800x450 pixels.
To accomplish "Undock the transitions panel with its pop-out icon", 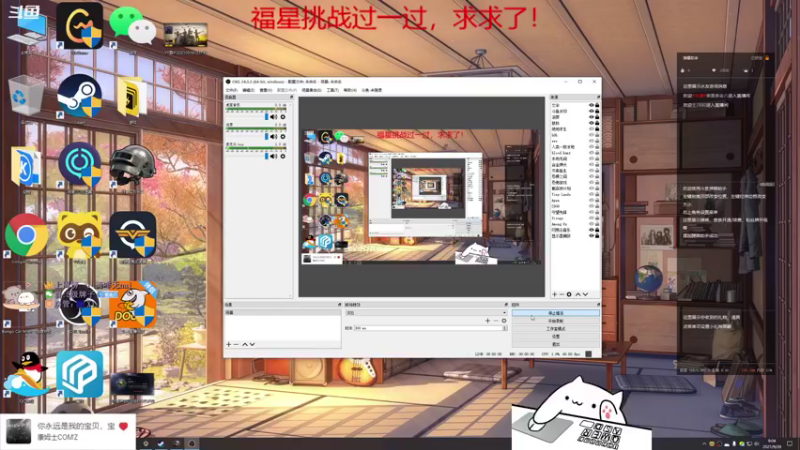I will pyautogui.click(x=506, y=305).
